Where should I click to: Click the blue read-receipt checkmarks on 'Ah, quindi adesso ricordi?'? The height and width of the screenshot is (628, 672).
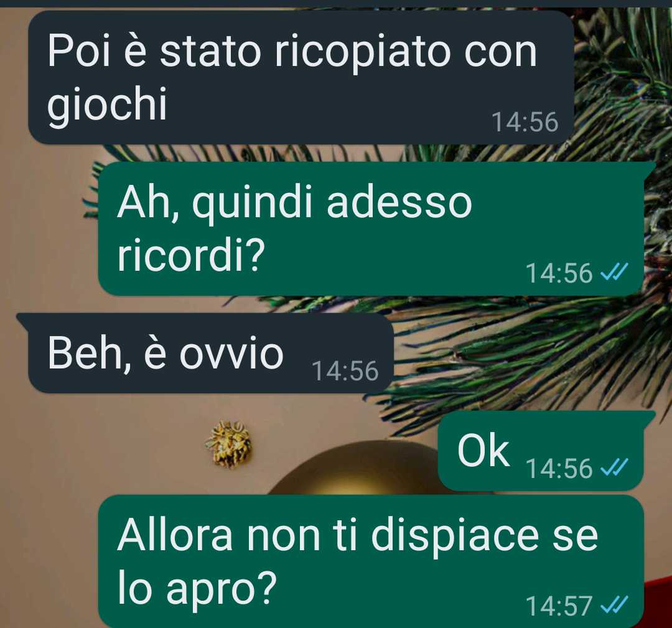[x=614, y=272]
